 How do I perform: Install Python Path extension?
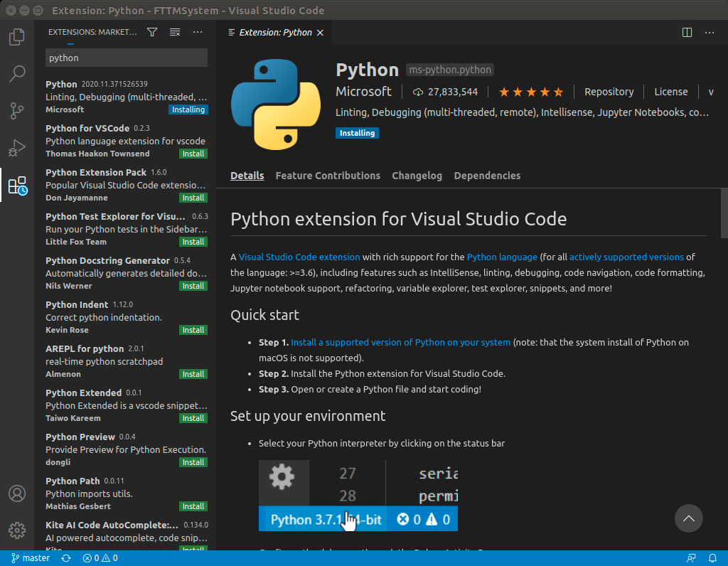(193, 506)
